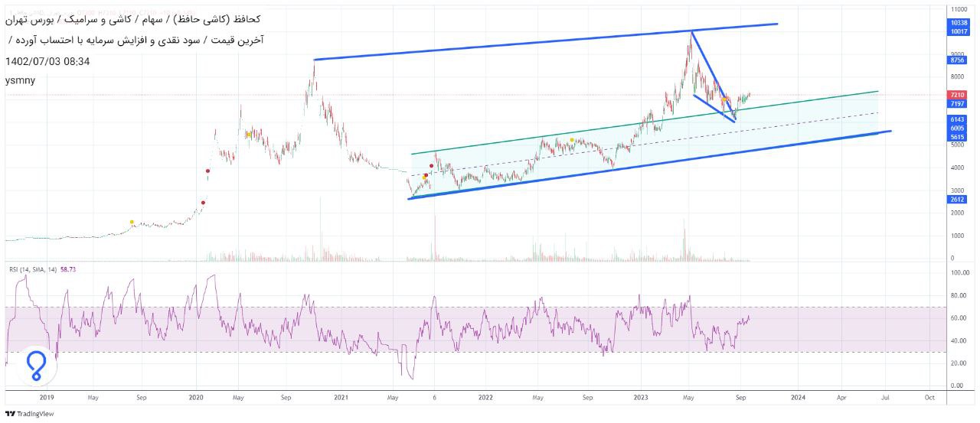The width and height of the screenshot is (980, 423).
Task: Click the 2023 label on time axis
Action: (x=642, y=398)
